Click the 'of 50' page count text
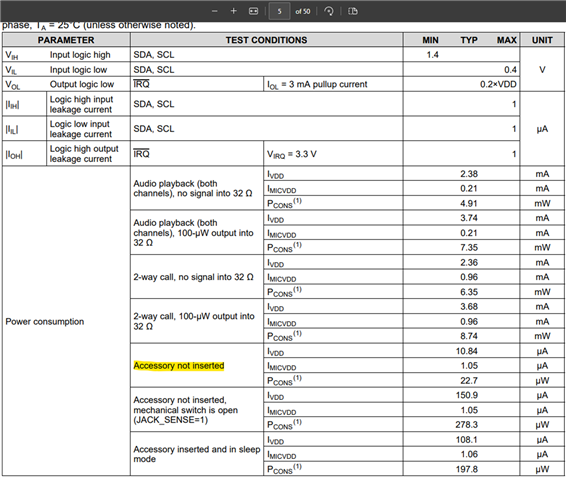The width and height of the screenshot is (566, 480). pyautogui.click(x=302, y=12)
